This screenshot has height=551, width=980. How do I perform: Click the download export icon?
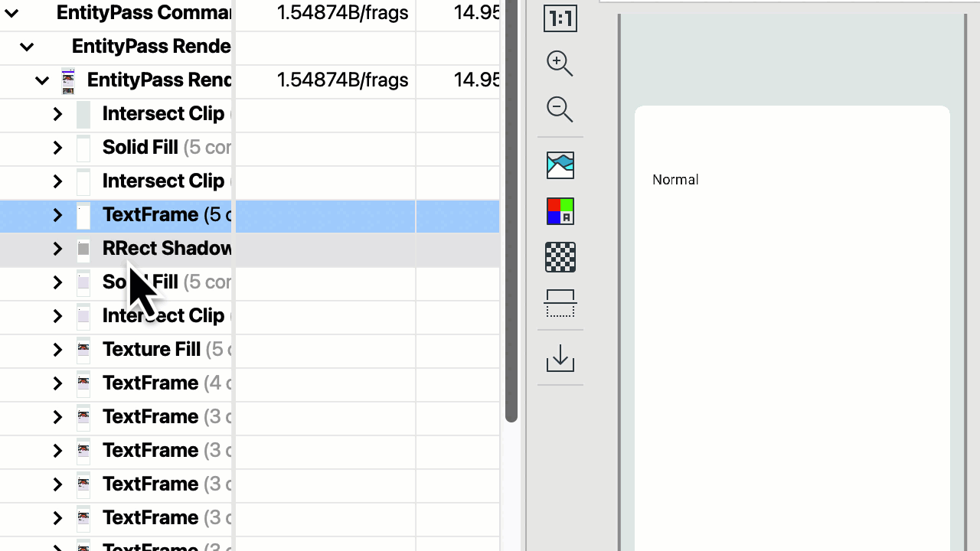coord(560,357)
